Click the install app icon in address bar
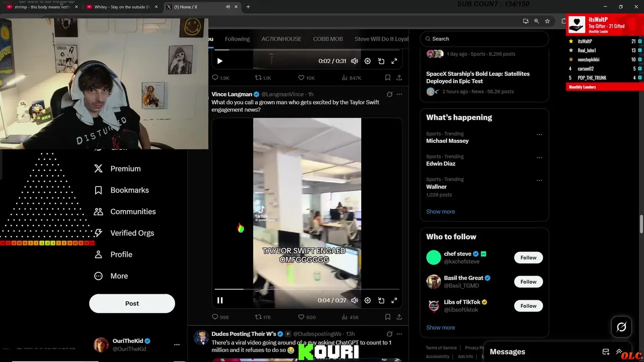 pos(526,21)
